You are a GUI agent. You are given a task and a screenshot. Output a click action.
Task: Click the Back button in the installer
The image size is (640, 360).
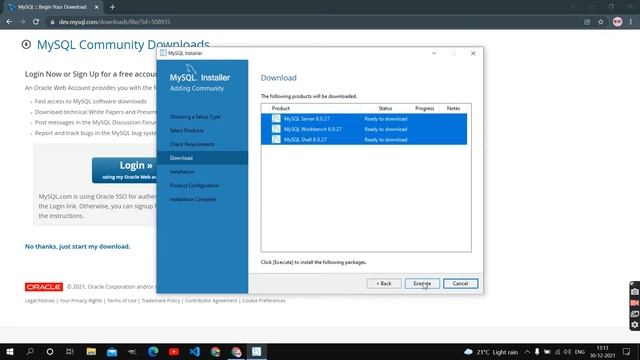(384, 283)
